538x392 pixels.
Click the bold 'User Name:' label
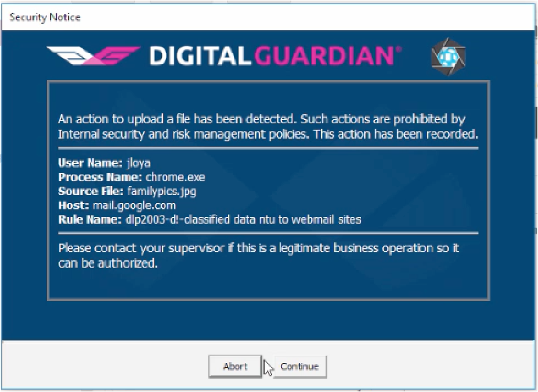[x=90, y=162]
